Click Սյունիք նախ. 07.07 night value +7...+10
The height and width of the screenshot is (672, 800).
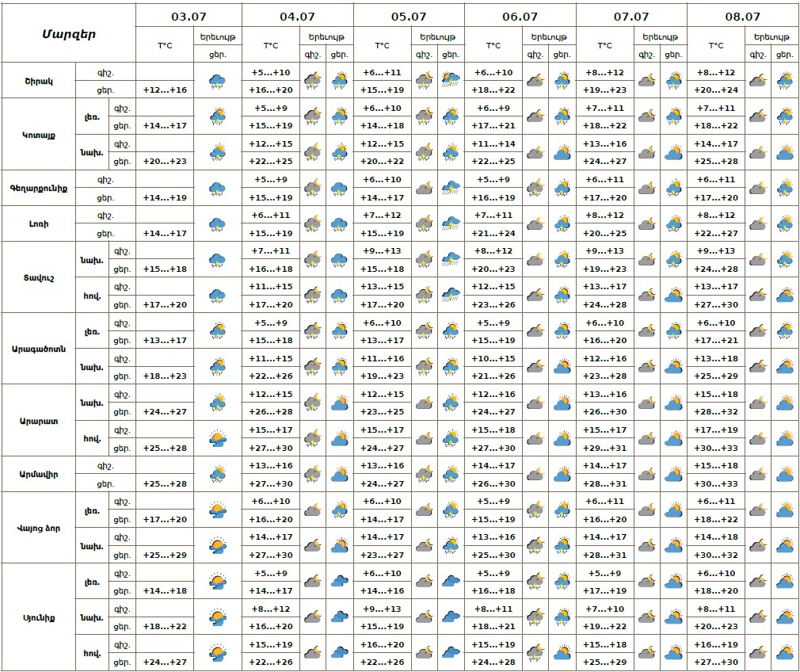pyautogui.click(x=604, y=609)
